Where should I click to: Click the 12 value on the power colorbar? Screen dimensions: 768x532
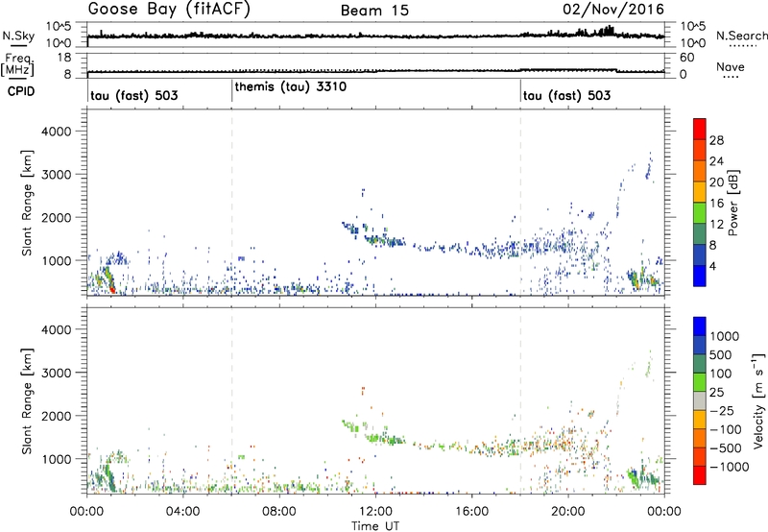pyautogui.click(x=716, y=225)
